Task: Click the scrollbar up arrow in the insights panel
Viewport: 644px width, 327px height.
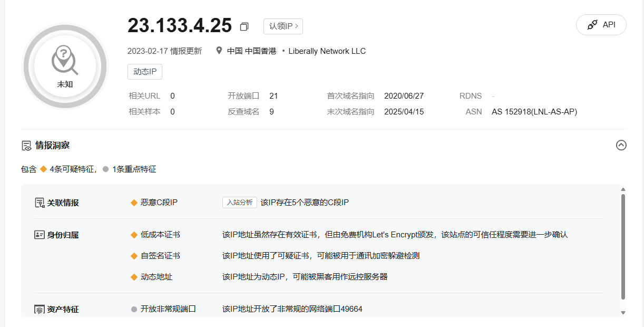Action: [623, 189]
